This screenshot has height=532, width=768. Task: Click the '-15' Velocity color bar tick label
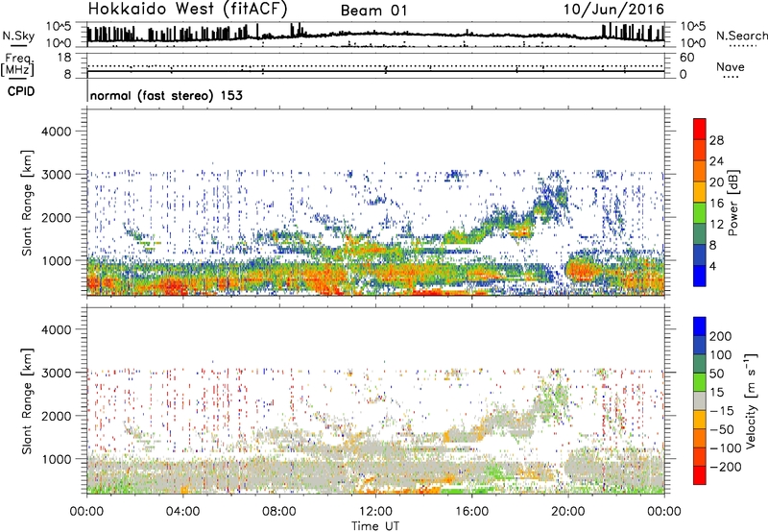coord(722,411)
